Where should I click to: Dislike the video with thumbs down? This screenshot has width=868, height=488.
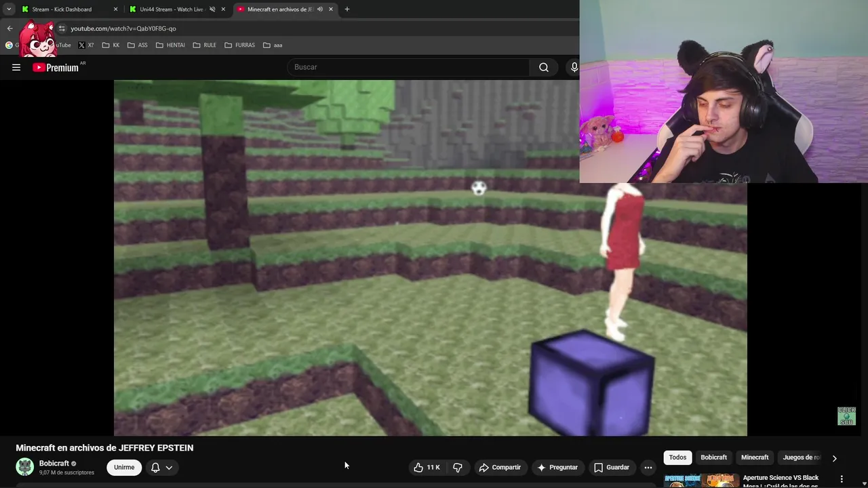[458, 467]
